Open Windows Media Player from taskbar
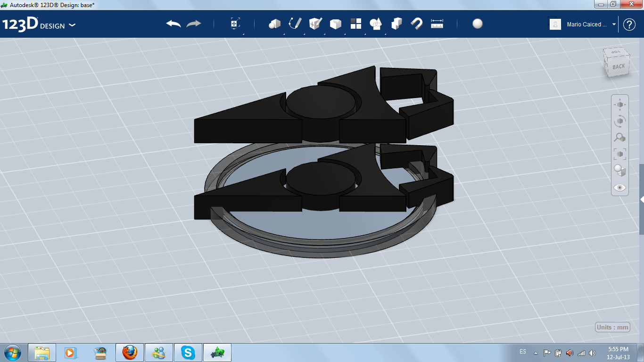 click(70, 353)
